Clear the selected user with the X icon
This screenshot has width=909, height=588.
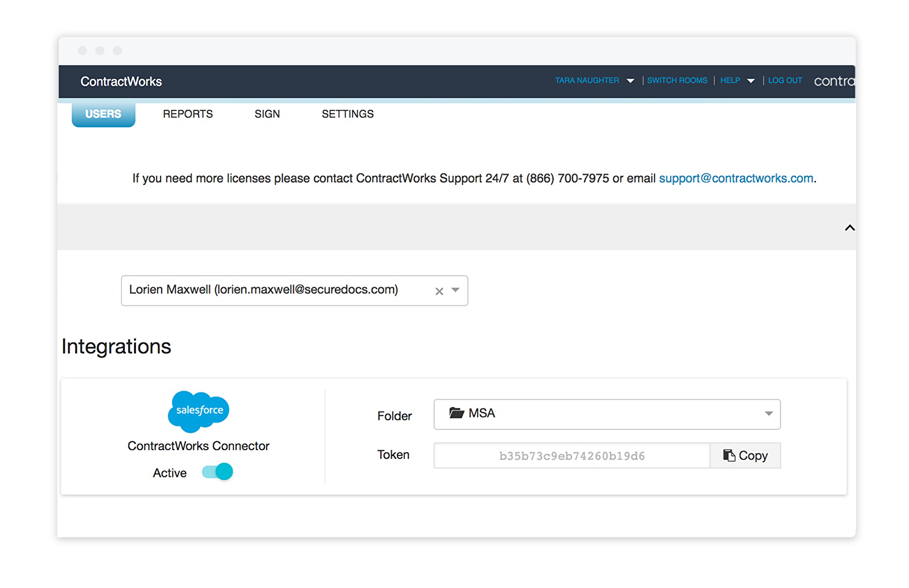click(439, 291)
